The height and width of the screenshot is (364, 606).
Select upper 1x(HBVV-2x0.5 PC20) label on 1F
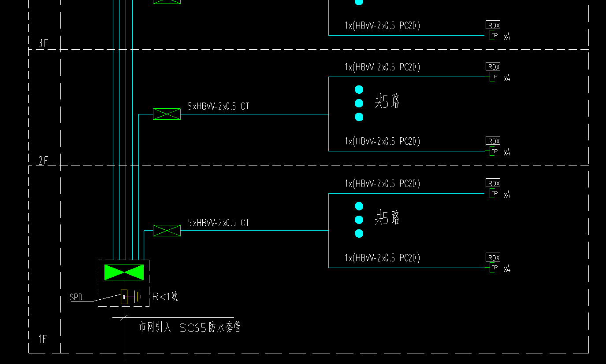click(383, 183)
